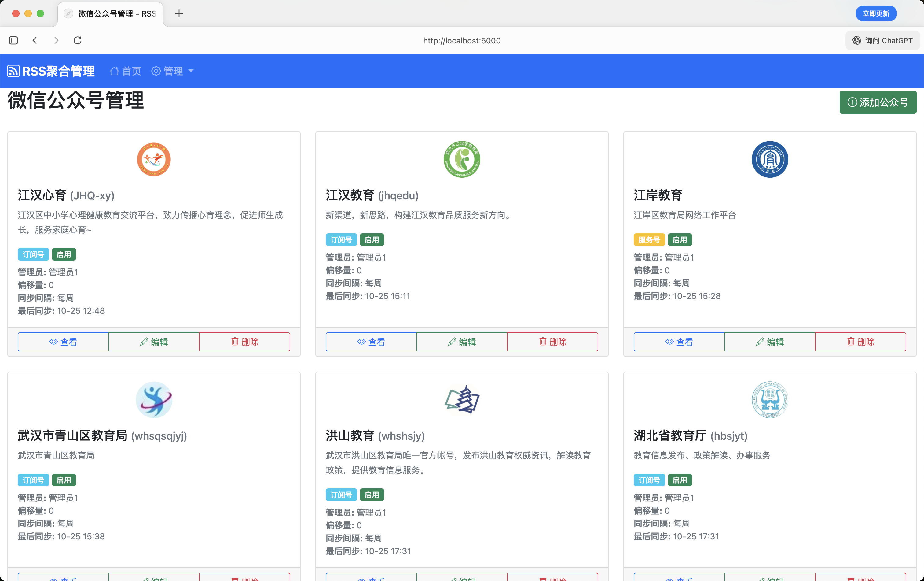The height and width of the screenshot is (581, 924).
Task: Click the 江汉心育 account avatar
Action: pos(153,159)
